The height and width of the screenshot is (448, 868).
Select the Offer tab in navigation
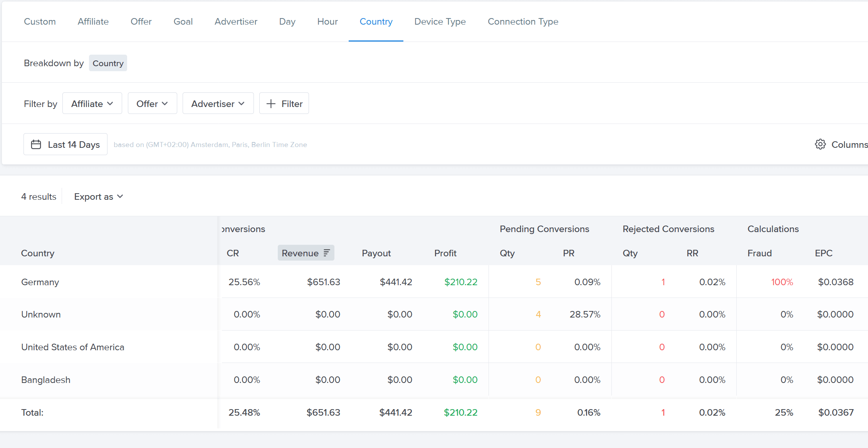(141, 21)
